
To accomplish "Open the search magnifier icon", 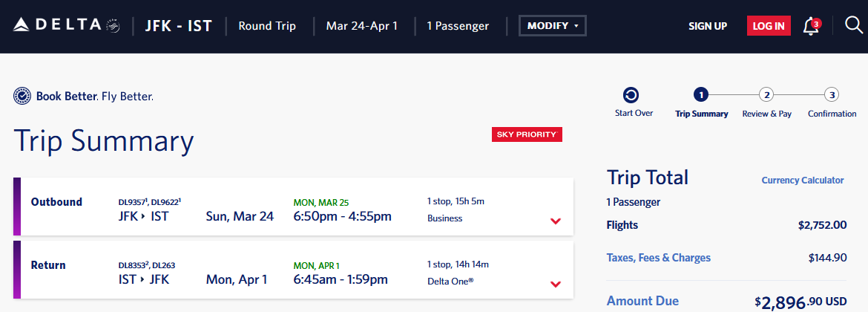I will [x=854, y=25].
